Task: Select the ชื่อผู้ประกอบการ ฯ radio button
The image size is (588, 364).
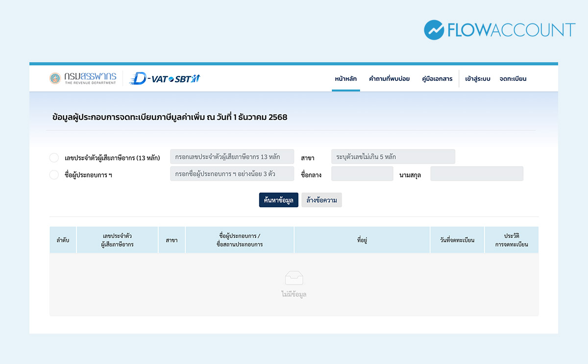Action: [54, 174]
